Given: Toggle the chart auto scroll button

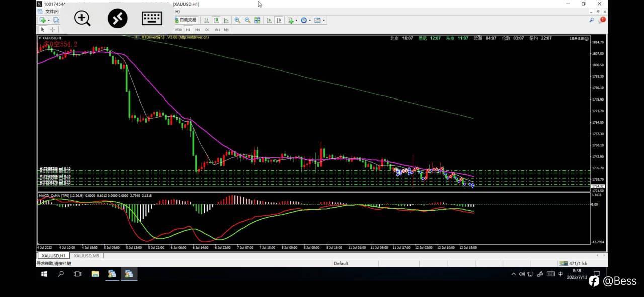Looking at the screenshot, I should click(x=269, y=20).
